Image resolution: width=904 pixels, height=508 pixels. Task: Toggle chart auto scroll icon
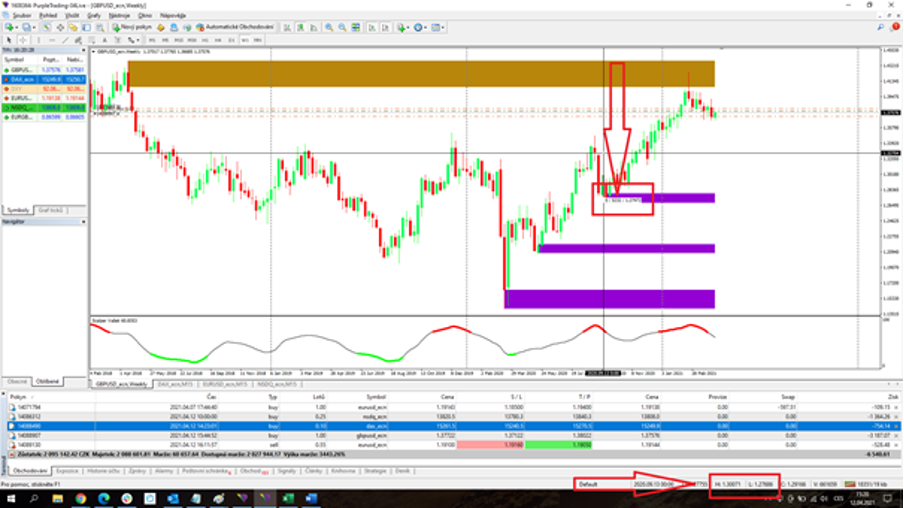pyautogui.click(x=372, y=27)
